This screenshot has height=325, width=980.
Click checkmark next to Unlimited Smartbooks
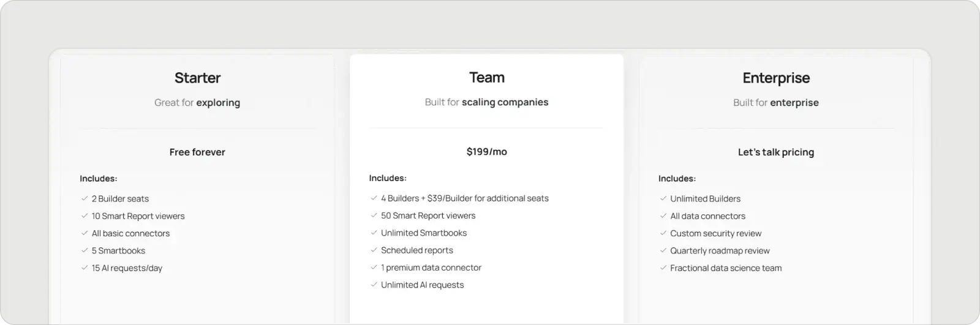tap(374, 233)
